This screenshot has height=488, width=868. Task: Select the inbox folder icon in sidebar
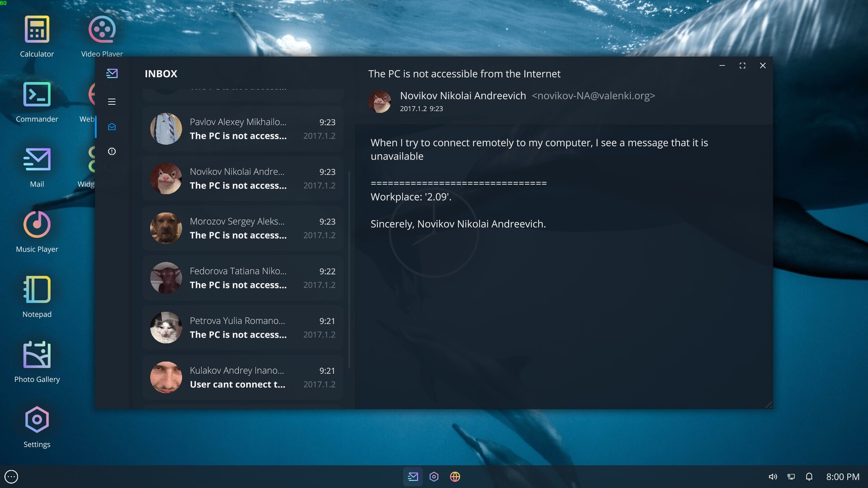112,127
